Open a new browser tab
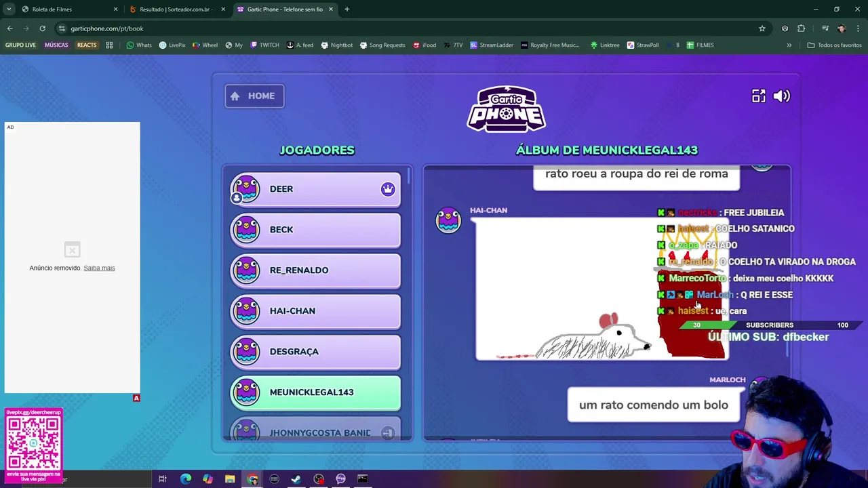Screen dimensions: 868x488 click(347, 9)
